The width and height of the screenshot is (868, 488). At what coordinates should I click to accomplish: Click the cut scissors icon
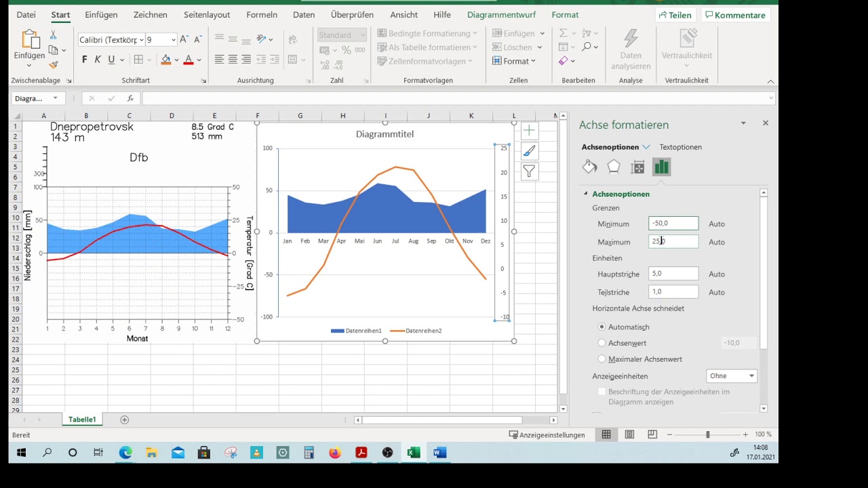[53, 35]
